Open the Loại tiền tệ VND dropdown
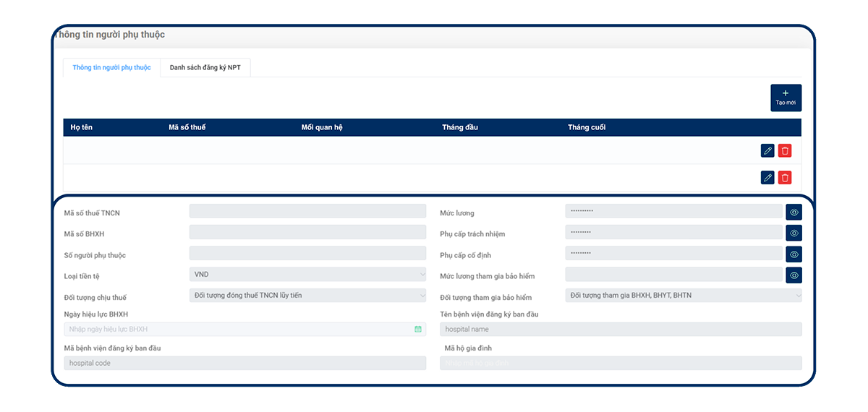This screenshot has width=868, height=412. 307,275
